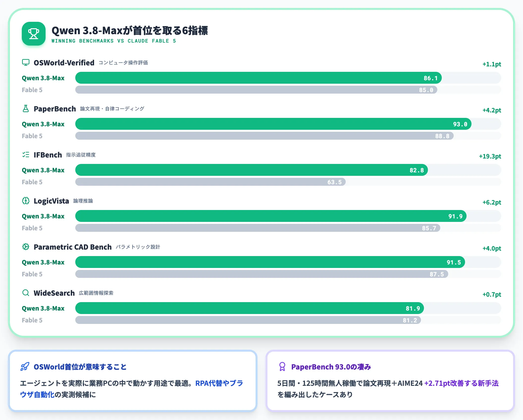Click the Fable 5 IFBench bar showing 63.5

pos(210,182)
